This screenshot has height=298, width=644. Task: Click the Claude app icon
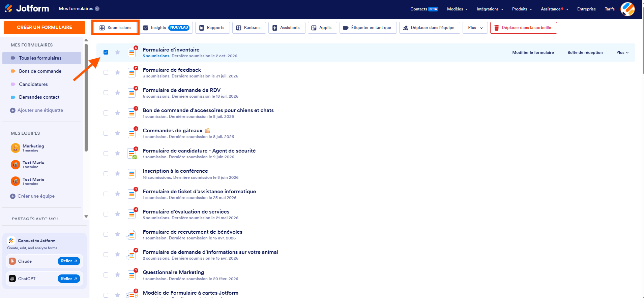12,261
